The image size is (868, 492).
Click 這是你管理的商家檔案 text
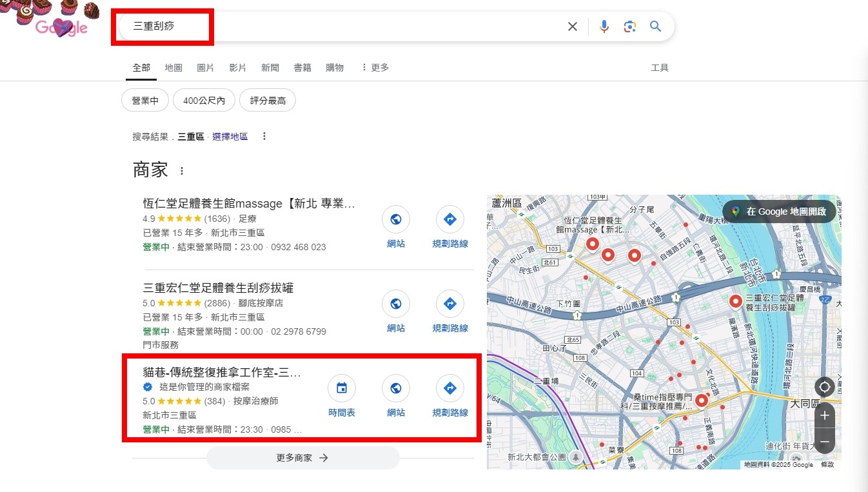tap(204, 387)
